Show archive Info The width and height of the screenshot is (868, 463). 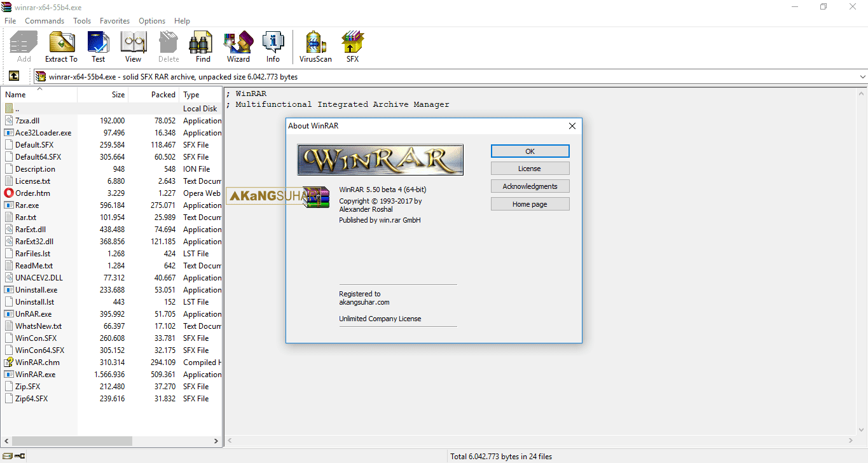pos(273,46)
